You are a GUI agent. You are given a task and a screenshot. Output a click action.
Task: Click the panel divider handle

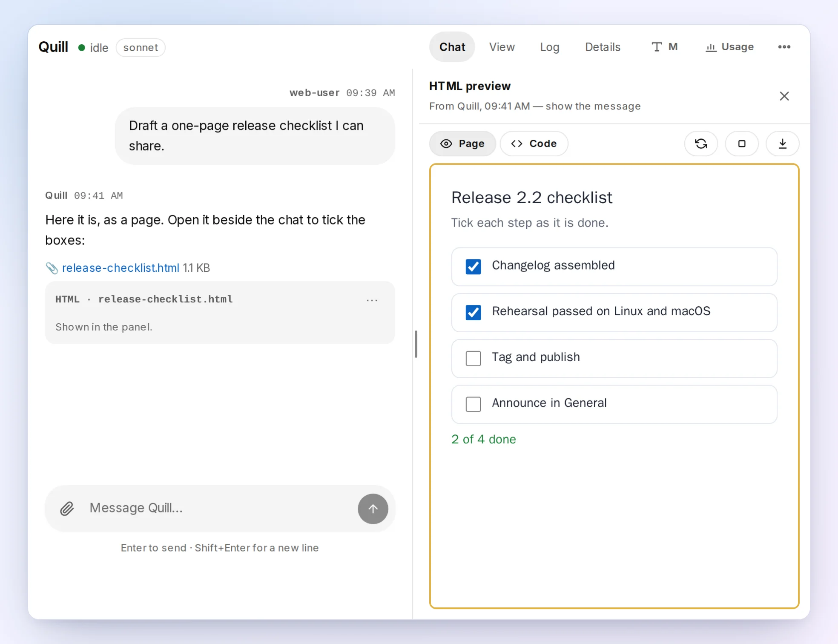pos(416,344)
